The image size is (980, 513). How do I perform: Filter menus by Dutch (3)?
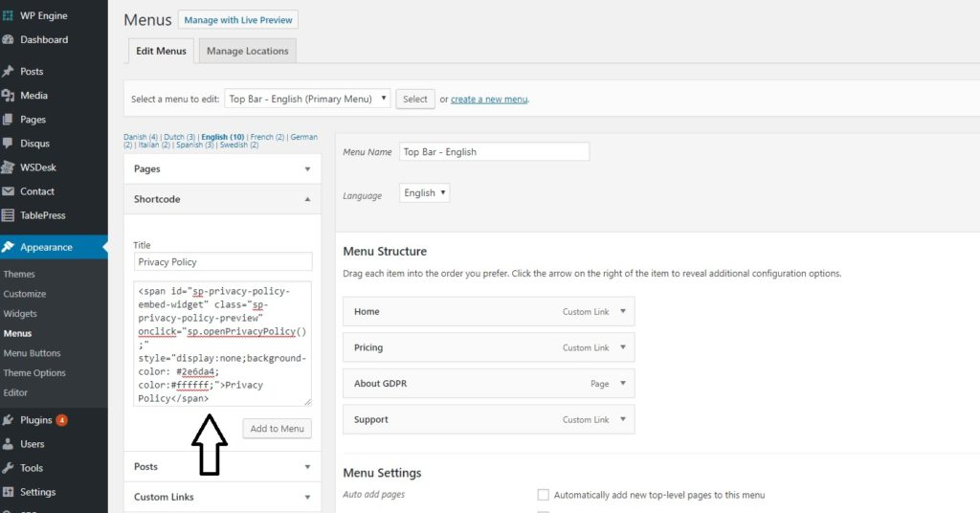click(180, 137)
